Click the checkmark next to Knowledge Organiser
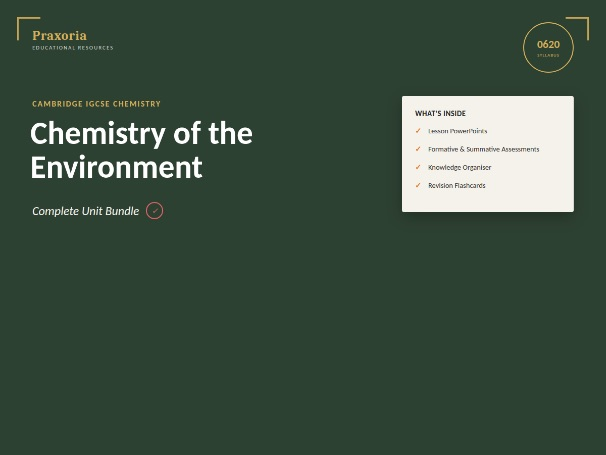606x455 pixels. (x=418, y=167)
